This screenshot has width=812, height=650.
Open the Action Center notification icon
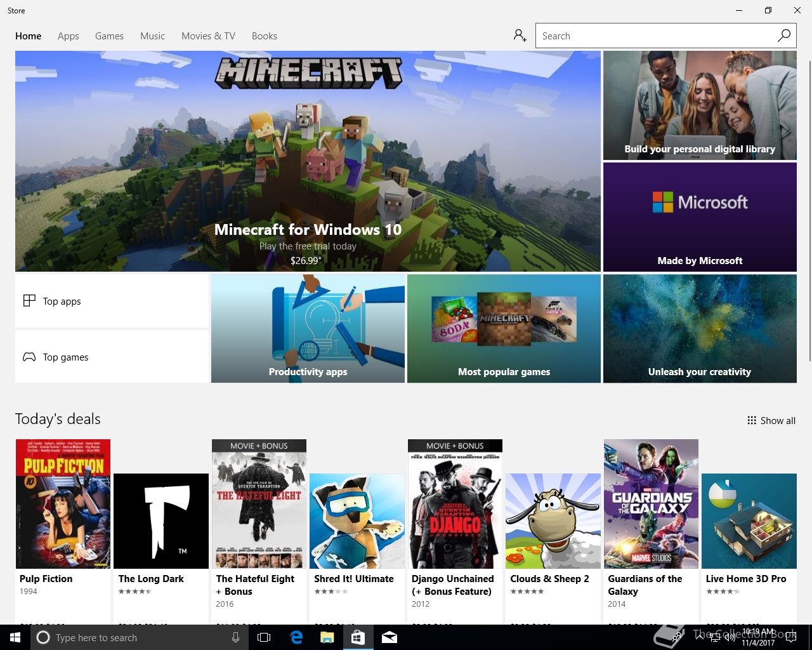click(790, 637)
